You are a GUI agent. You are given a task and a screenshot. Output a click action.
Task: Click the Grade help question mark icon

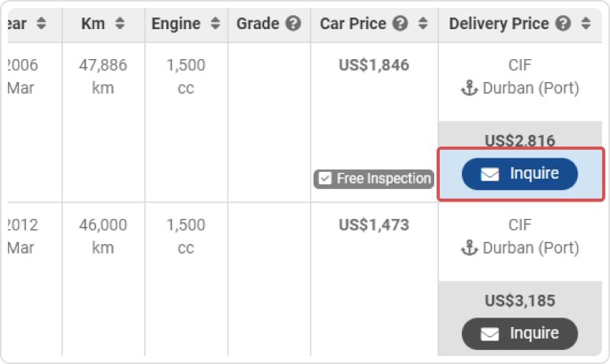294,24
